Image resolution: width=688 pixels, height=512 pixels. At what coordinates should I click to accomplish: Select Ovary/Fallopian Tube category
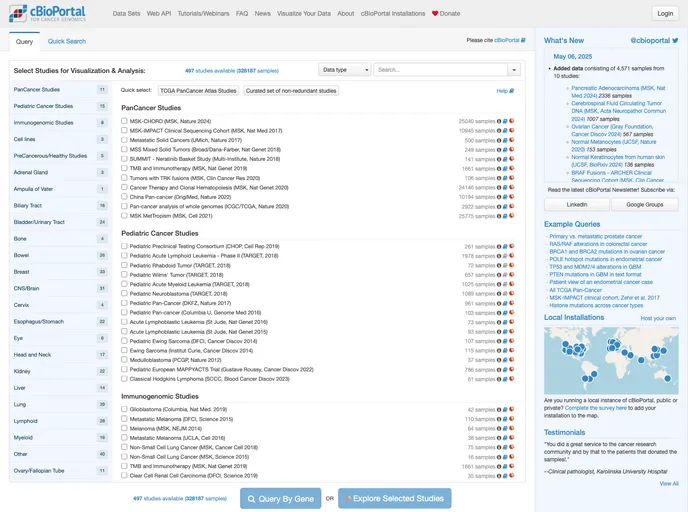point(60,470)
